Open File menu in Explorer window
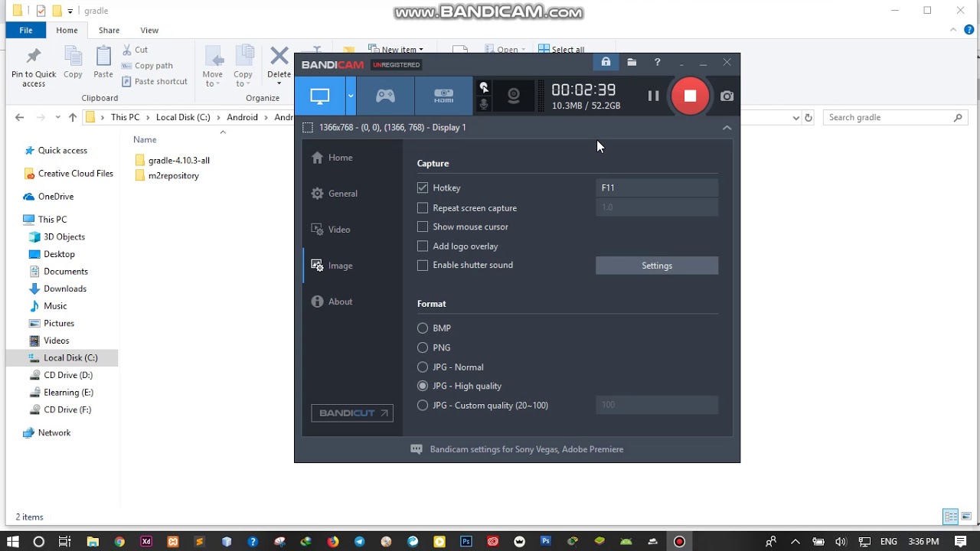 [x=26, y=30]
